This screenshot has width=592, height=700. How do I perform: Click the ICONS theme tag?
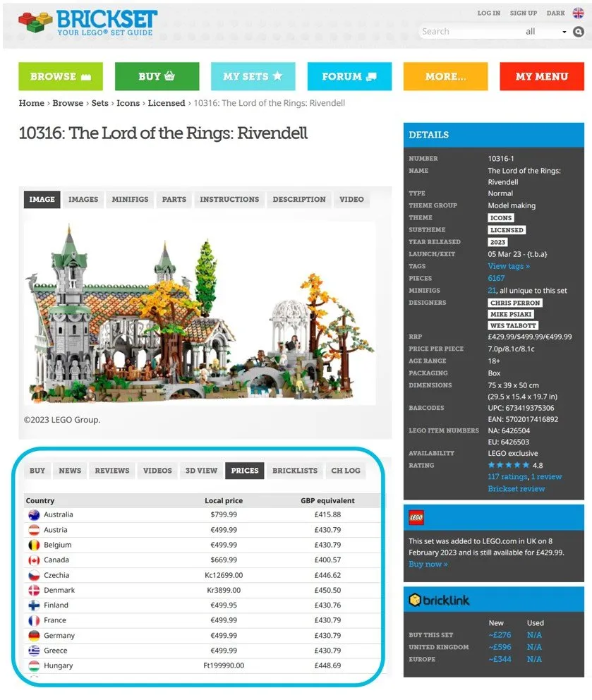[x=501, y=218]
